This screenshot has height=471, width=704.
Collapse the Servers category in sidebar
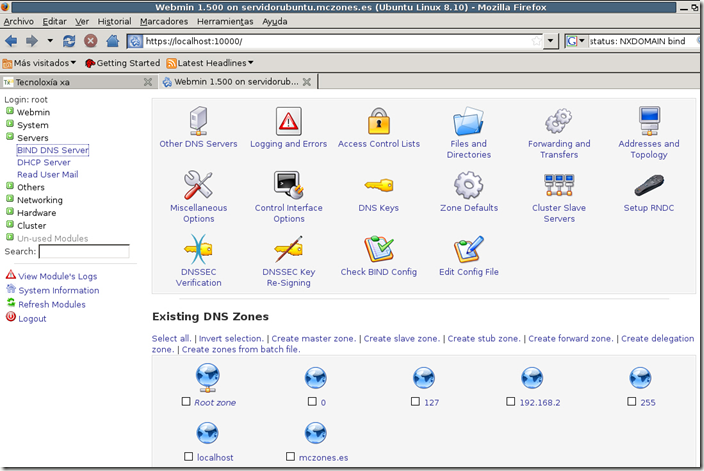click(x=10, y=136)
